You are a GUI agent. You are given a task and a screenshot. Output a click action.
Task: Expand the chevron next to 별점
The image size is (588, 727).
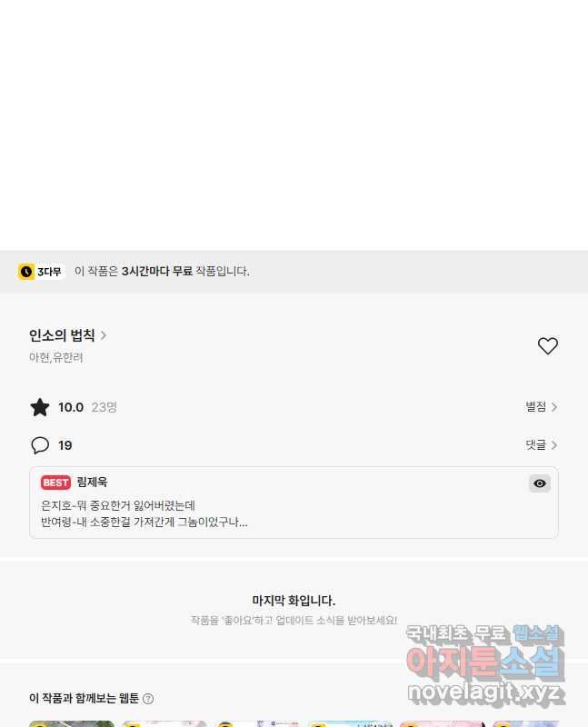tap(553, 407)
